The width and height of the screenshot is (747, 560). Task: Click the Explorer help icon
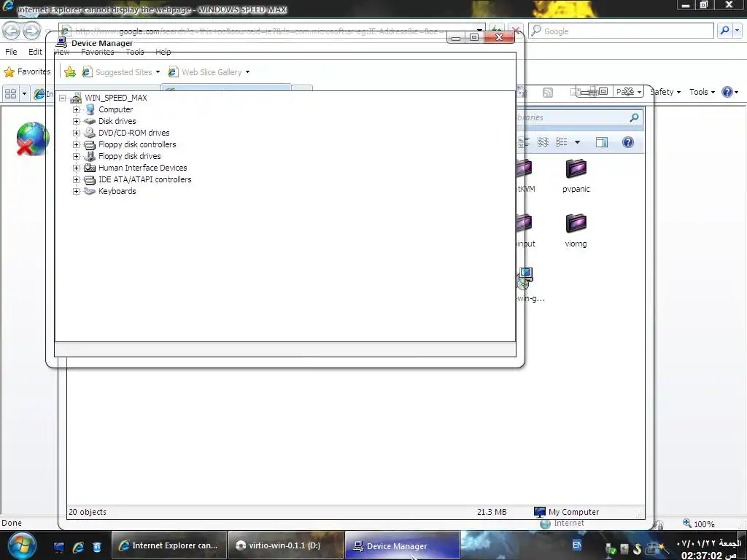tap(628, 142)
